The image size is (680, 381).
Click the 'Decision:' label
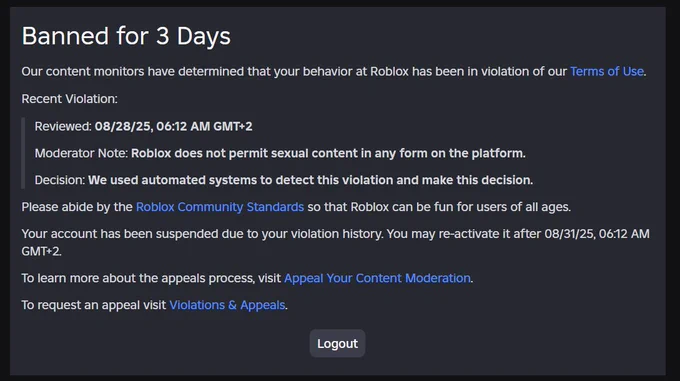(x=60, y=180)
